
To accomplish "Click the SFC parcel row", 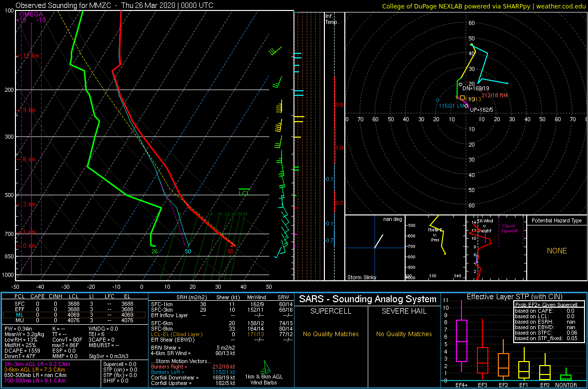I will coord(74,304).
